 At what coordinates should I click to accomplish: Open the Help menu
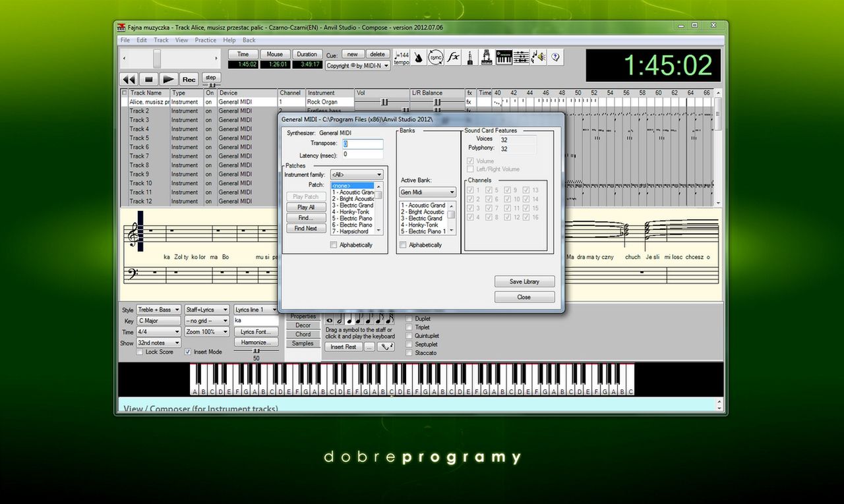pos(229,40)
